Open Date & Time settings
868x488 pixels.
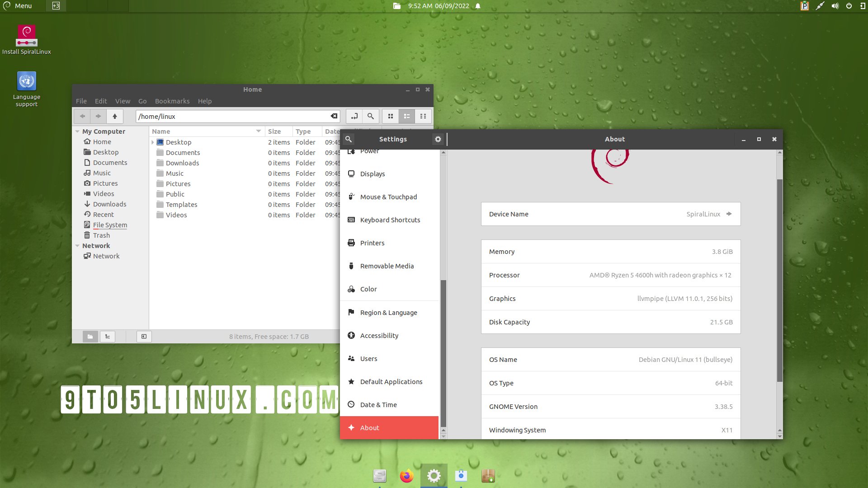(389, 405)
